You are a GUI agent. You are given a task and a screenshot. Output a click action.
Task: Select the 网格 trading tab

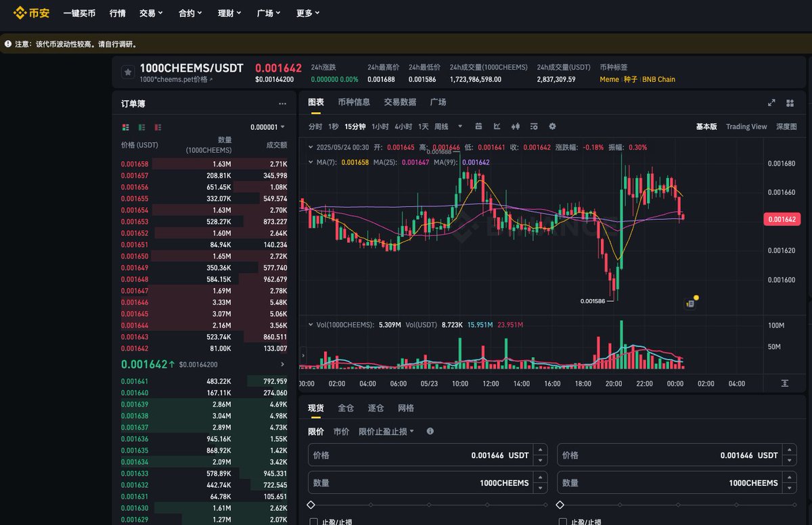click(x=406, y=408)
